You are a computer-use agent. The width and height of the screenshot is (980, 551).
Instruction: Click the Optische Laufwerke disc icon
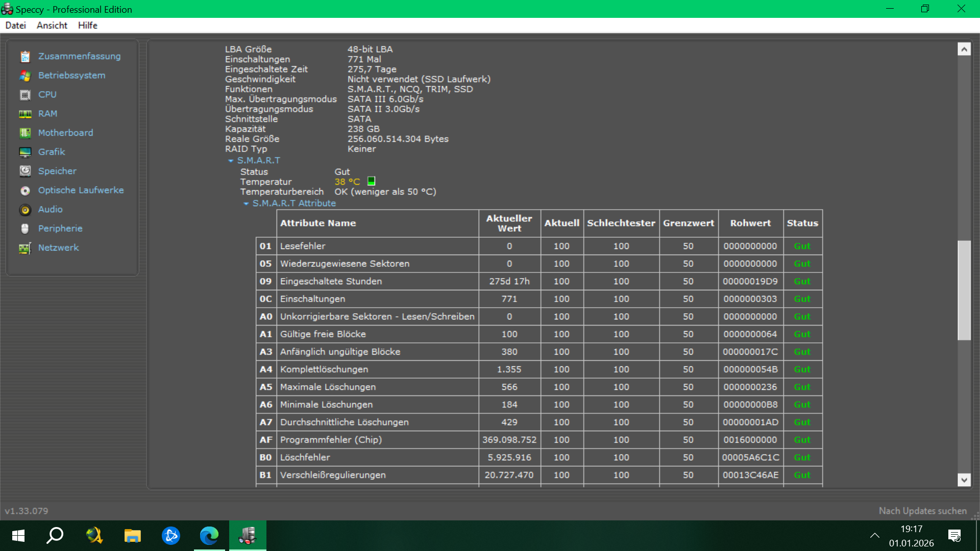coord(25,191)
